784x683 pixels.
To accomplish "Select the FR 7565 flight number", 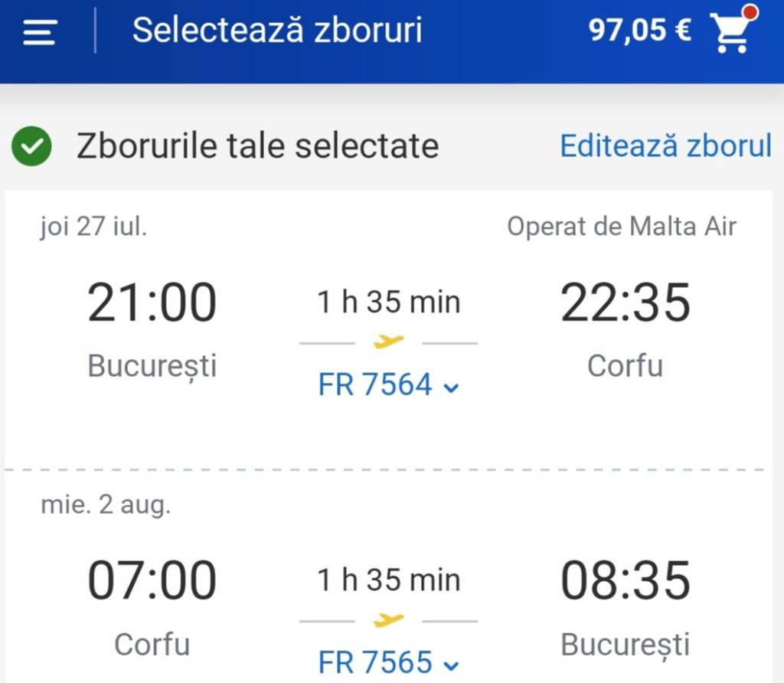I will coord(375,662).
